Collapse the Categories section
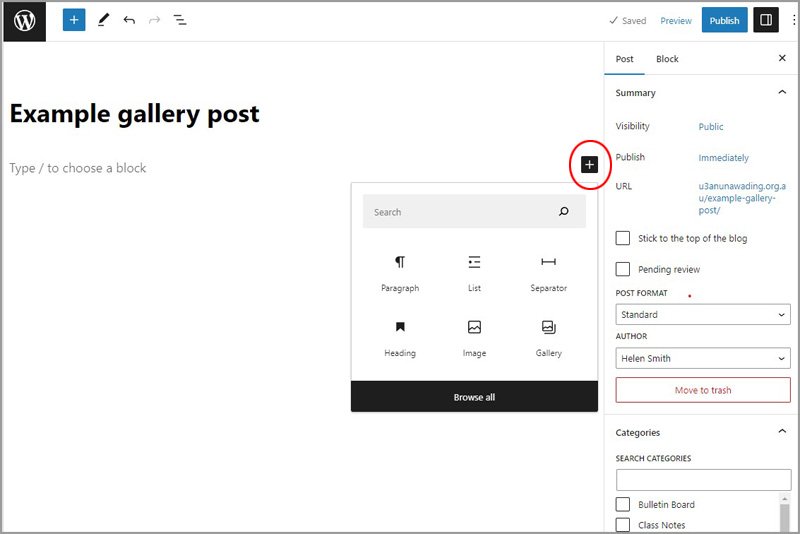Viewport: 800px width, 534px height. [782, 431]
